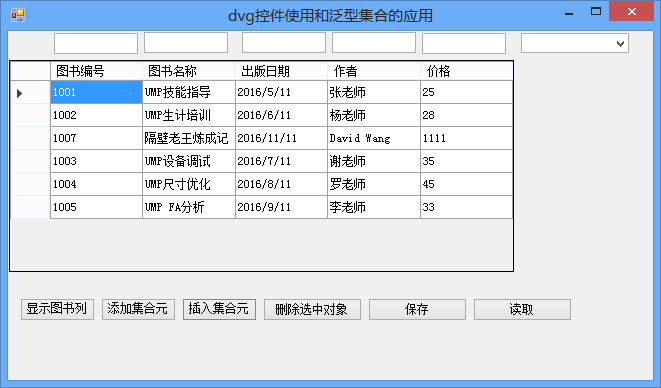Click the 保存 button
This screenshot has width=661, height=388.
(x=417, y=309)
